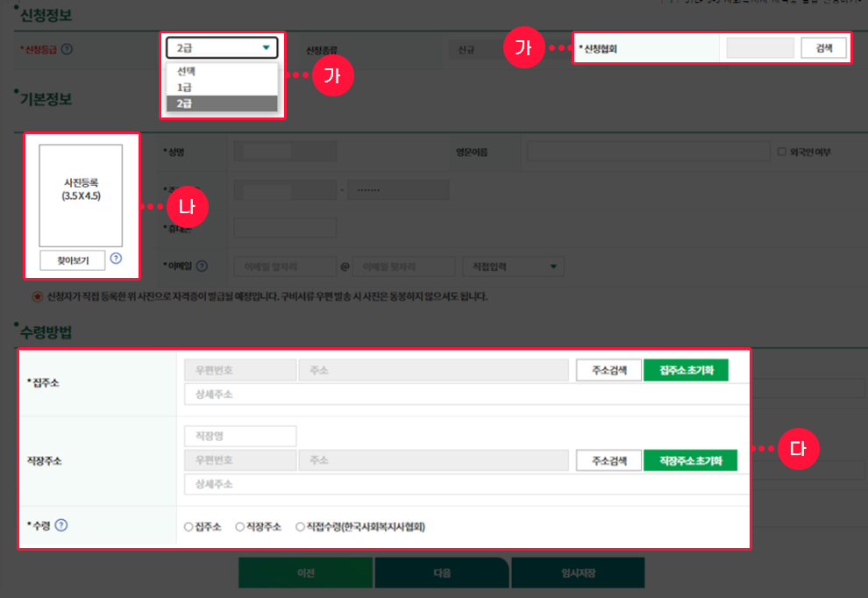Image resolution: width=868 pixels, height=598 pixels.
Task: Select the 집주소 delivery radio button
Action: pos(187,525)
